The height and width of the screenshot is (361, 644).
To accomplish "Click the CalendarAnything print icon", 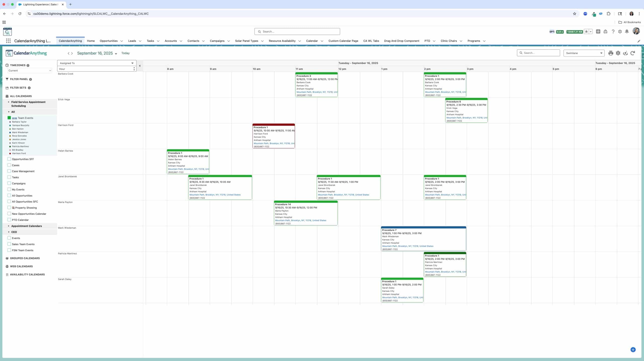I will tap(611, 53).
